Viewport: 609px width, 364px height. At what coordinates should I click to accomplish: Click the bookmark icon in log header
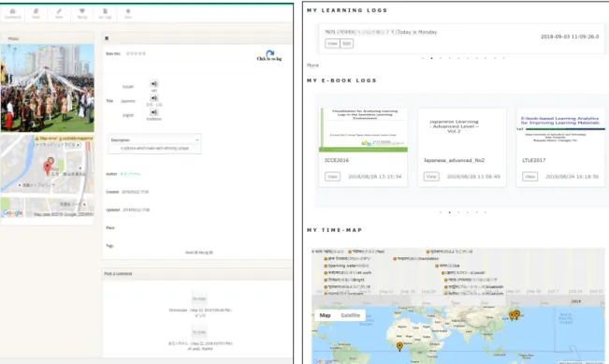click(x=107, y=38)
